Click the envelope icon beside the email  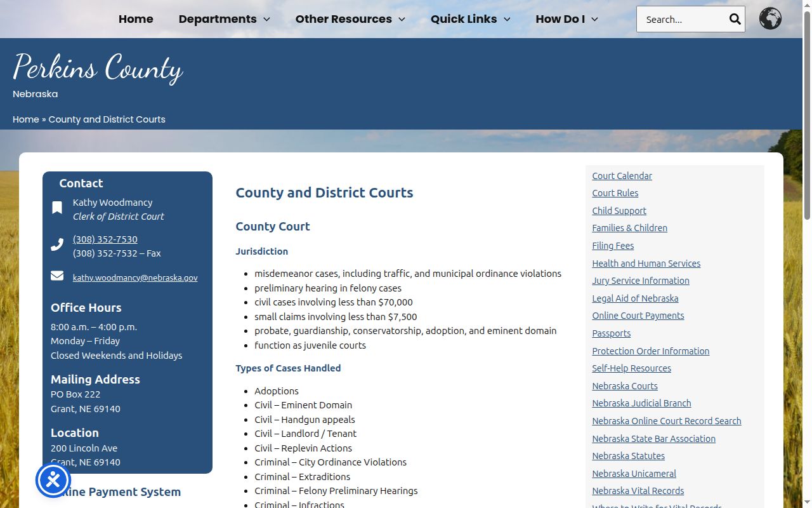tap(57, 276)
